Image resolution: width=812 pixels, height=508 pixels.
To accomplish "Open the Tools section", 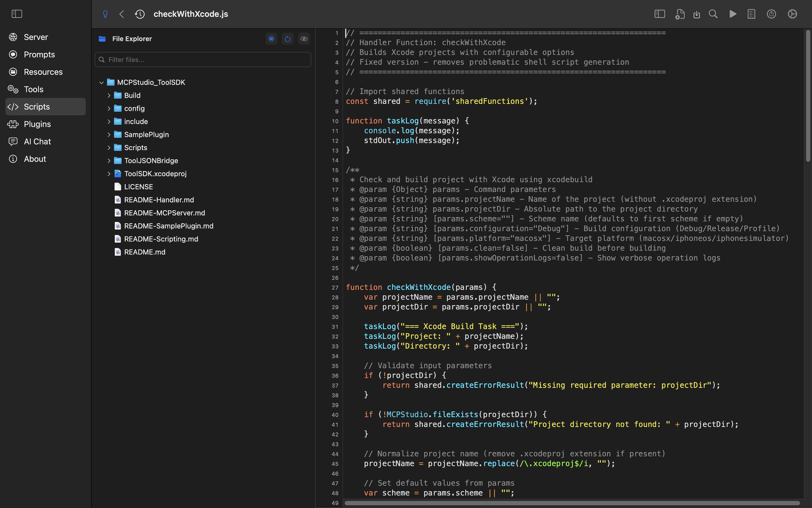I will [x=46, y=89].
